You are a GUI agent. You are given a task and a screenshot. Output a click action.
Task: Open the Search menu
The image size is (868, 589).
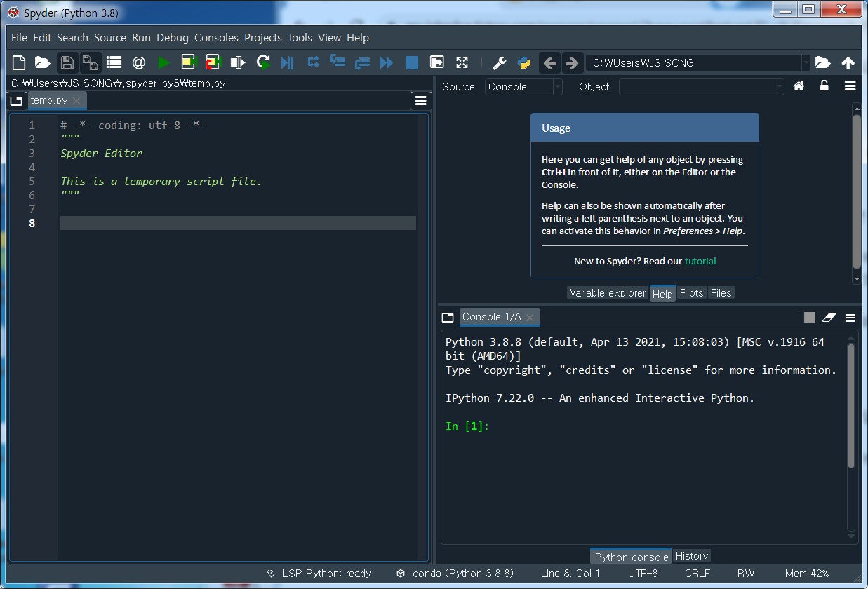point(72,37)
